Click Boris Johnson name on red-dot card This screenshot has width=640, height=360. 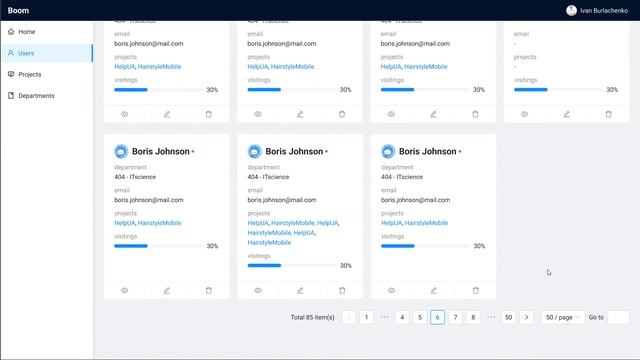pyautogui.click(x=161, y=151)
